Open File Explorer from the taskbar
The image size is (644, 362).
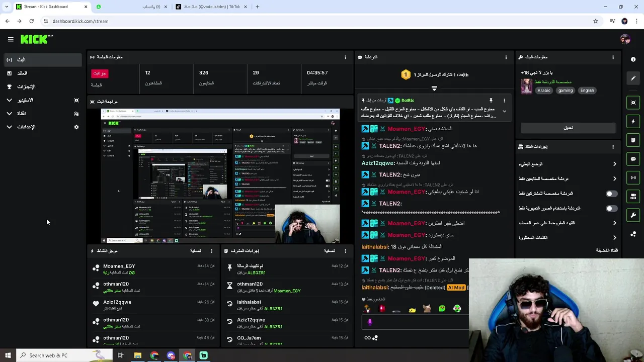tap(137, 355)
